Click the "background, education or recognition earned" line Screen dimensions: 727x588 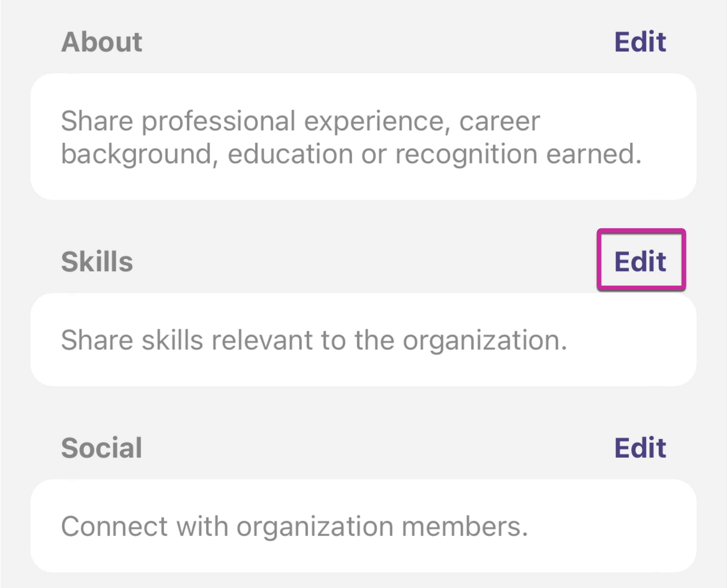[351, 154]
